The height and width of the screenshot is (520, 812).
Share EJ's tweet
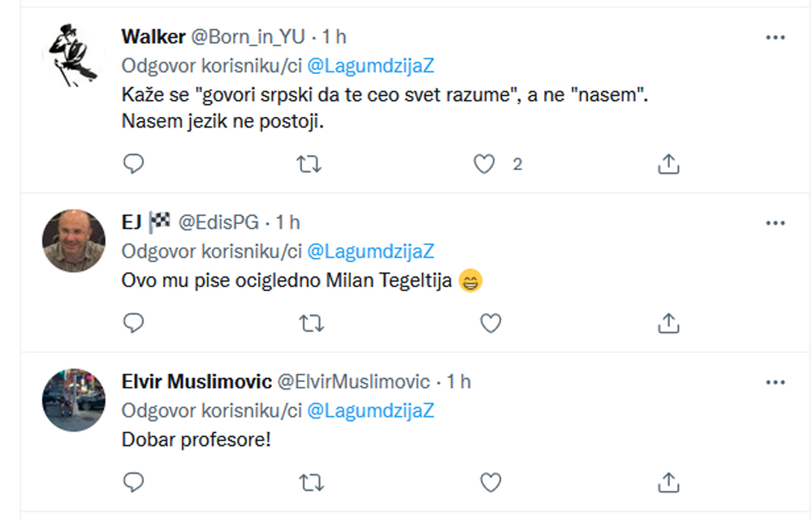pos(667,324)
